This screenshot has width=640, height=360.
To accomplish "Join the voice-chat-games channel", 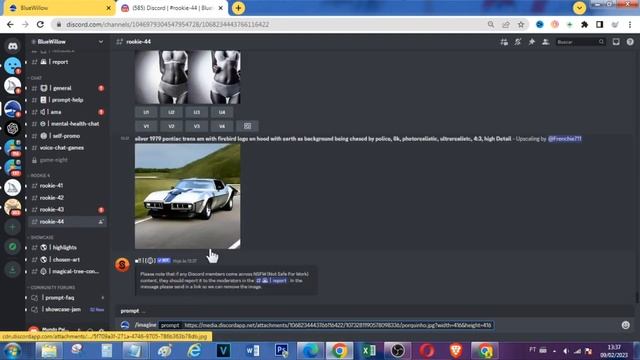I will [x=67, y=147].
